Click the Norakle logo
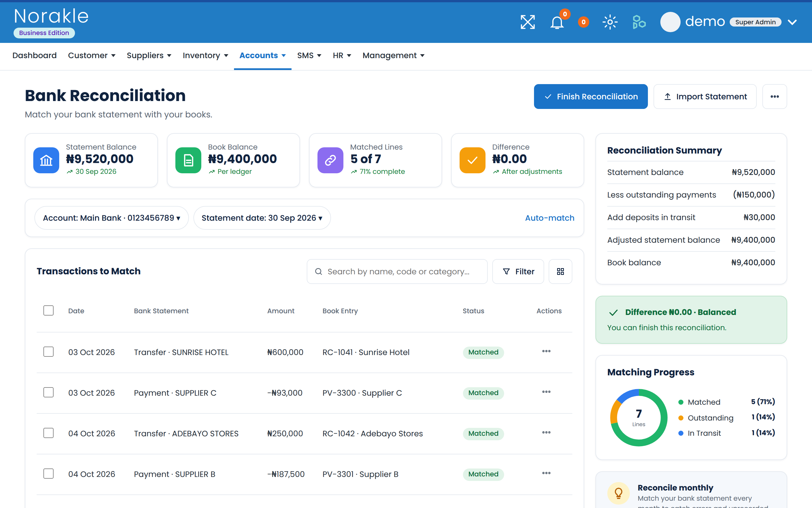812x508 pixels. tap(51, 16)
